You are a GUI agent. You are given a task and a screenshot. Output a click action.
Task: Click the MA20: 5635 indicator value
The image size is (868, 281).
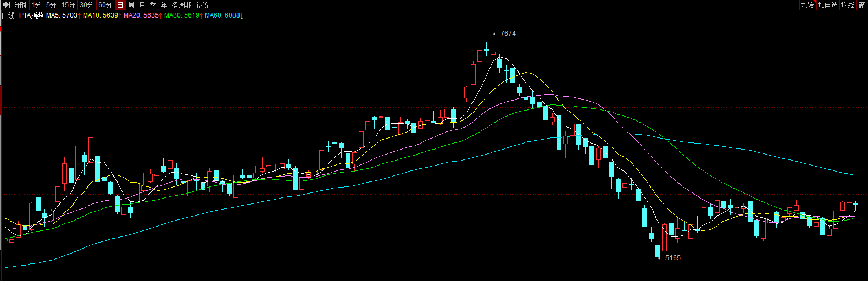(x=141, y=15)
